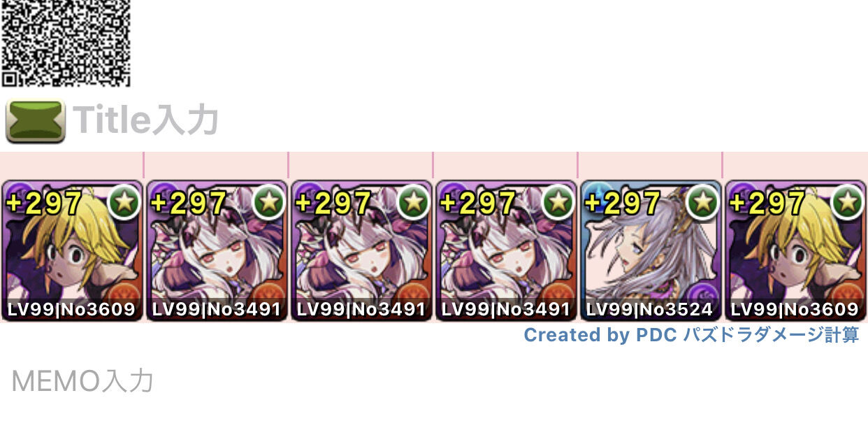Select first monster card No3609

tap(72, 251)
